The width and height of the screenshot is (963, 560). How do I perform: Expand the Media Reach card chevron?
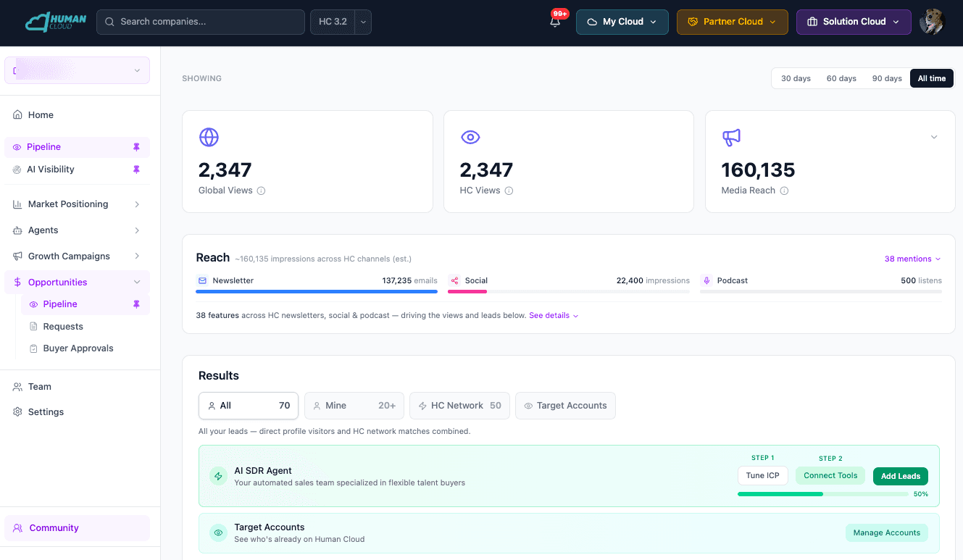tap(934, 137)
